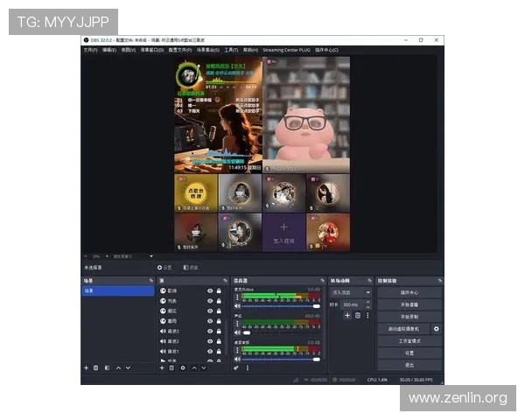Image resolution: width=525 pixels, height=420 pixels.
Task: Toggle visibility of the 歌词 source
Action: coord(210,290)
